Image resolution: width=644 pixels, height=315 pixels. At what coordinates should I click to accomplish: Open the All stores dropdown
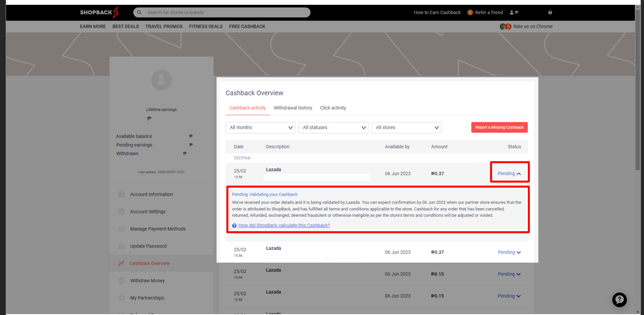coord(406,127)
